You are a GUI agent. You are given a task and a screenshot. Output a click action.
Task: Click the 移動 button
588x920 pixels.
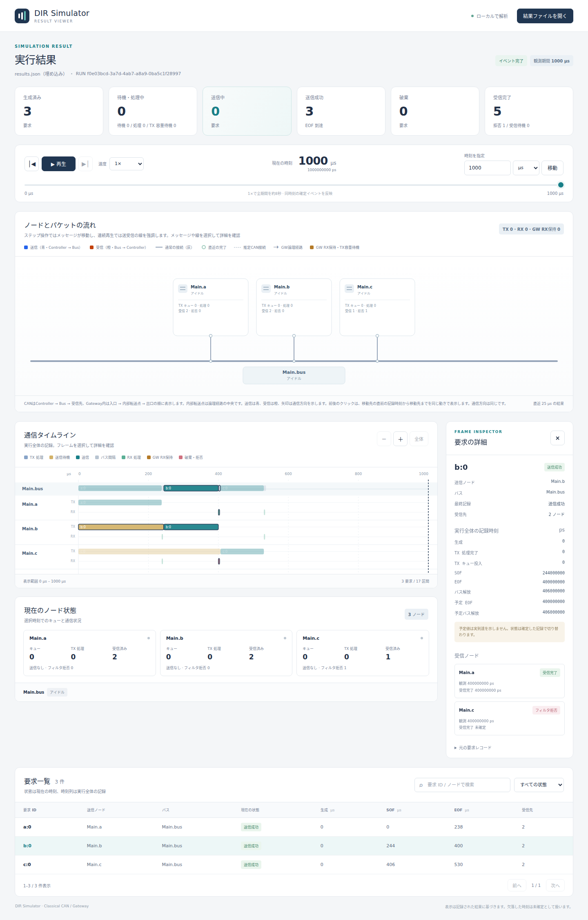click(x=552, y=168)
